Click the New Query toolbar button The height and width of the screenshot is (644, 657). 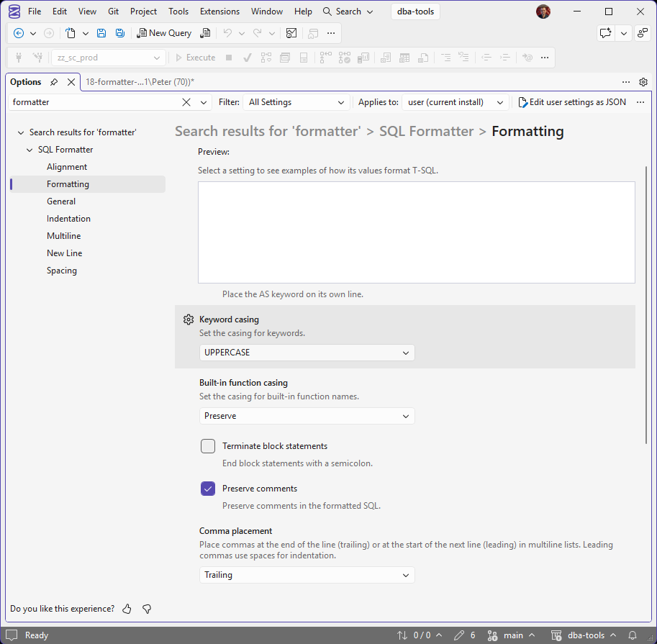tap(164, 33)
